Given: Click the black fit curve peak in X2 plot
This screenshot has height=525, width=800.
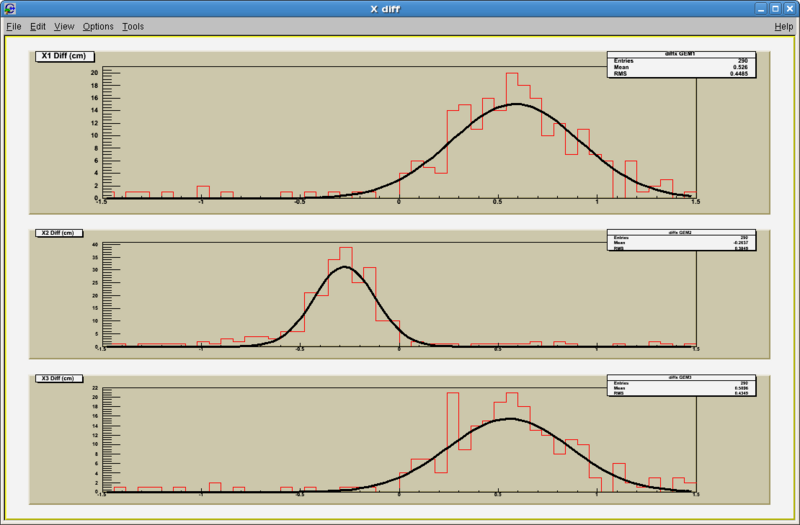Looking at the screenshot, I should (345, 267).
